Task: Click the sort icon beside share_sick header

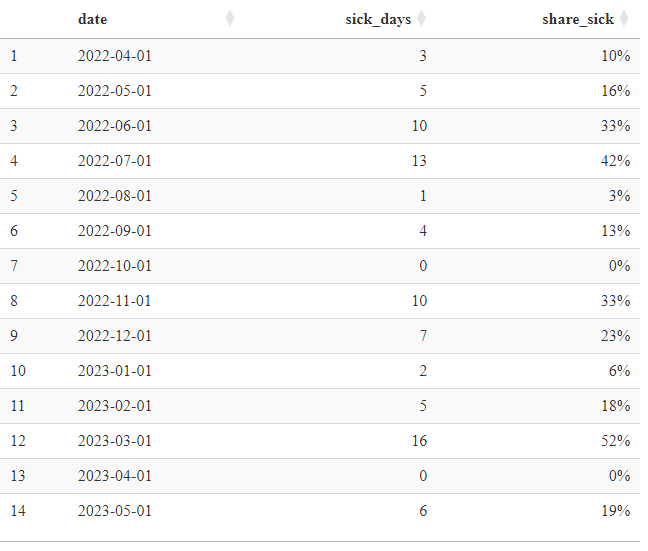Action: pos(624,19)
